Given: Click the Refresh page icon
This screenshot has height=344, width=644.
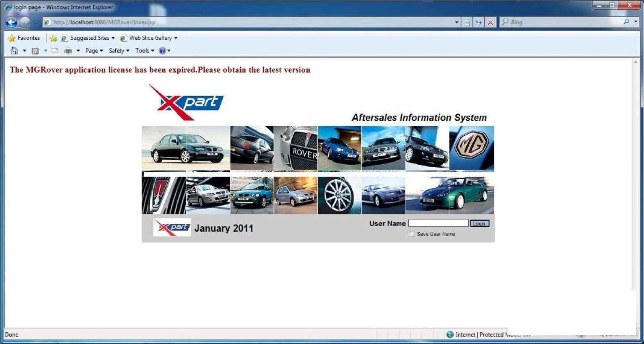Looking at the screenshot, I should (x=478, y=22).
